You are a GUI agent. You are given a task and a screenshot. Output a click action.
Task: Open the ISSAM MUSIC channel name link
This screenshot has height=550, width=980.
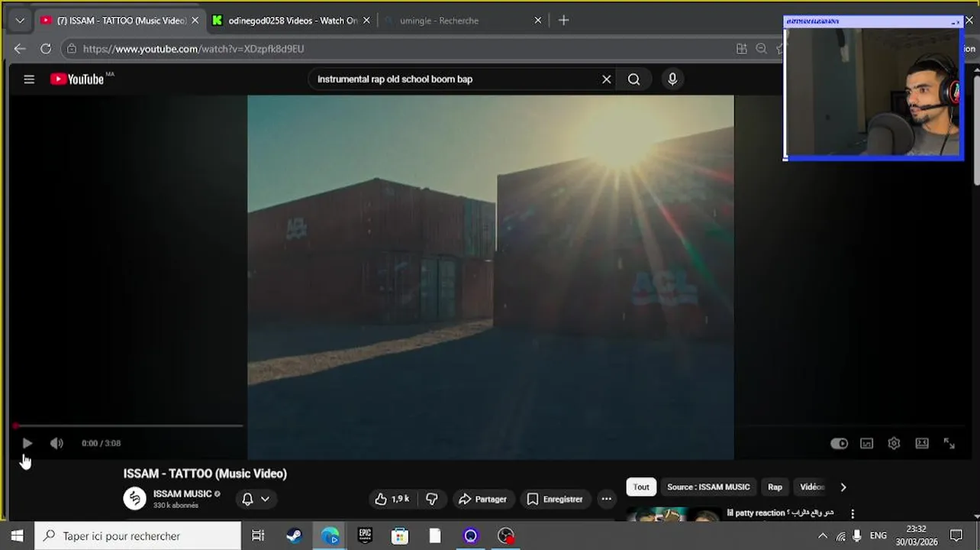tap(182, 493)
